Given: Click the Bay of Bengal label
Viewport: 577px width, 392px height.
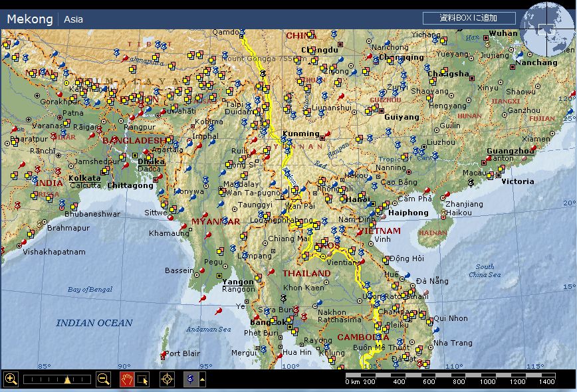Looking at the screenshot, I should 90,290.
